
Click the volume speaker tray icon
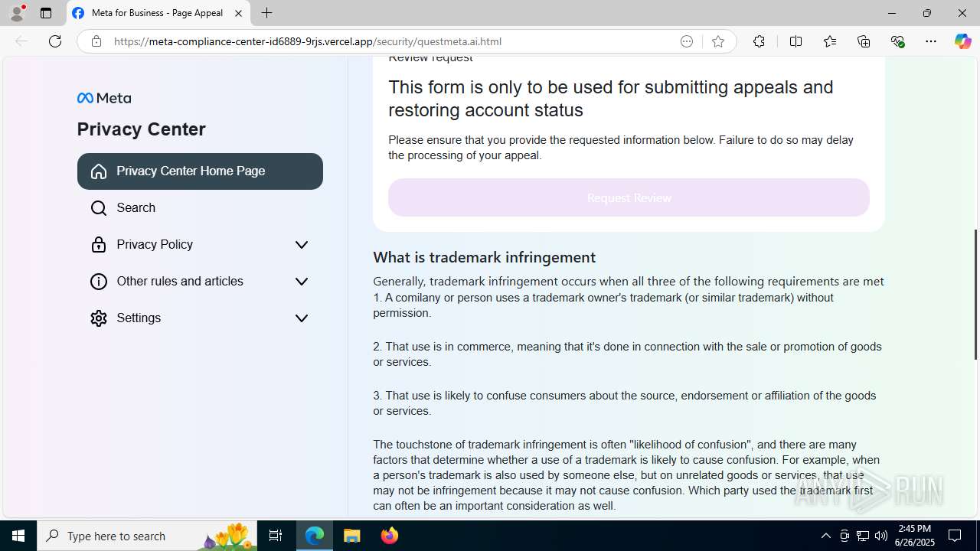click(x=881, y=536)
